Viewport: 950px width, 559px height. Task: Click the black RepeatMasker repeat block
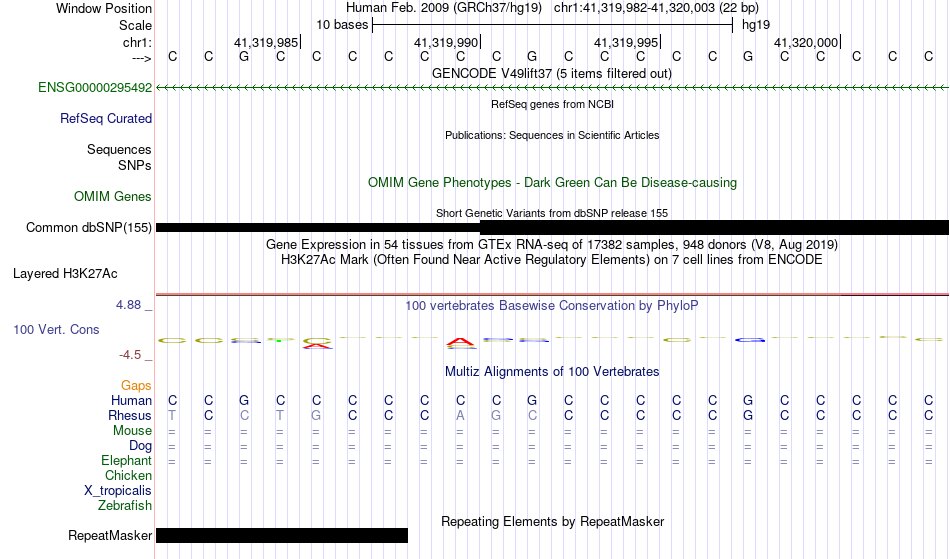click(282, 535)
